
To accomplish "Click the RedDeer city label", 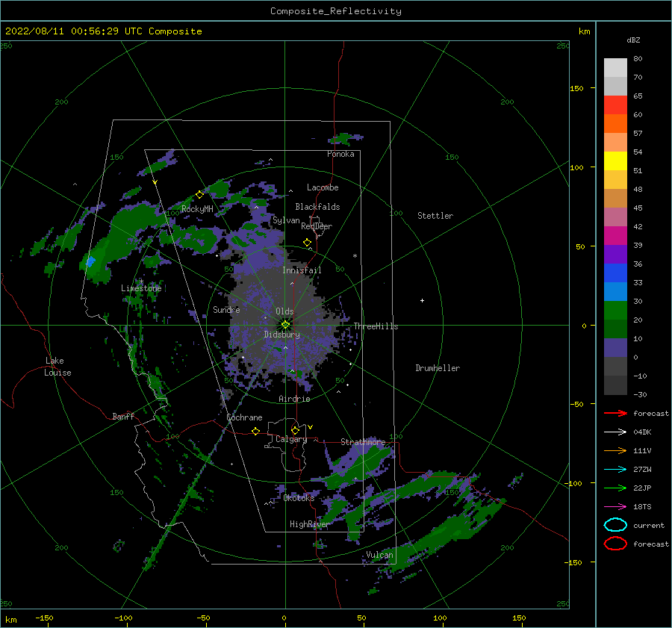I will (317, 226).
